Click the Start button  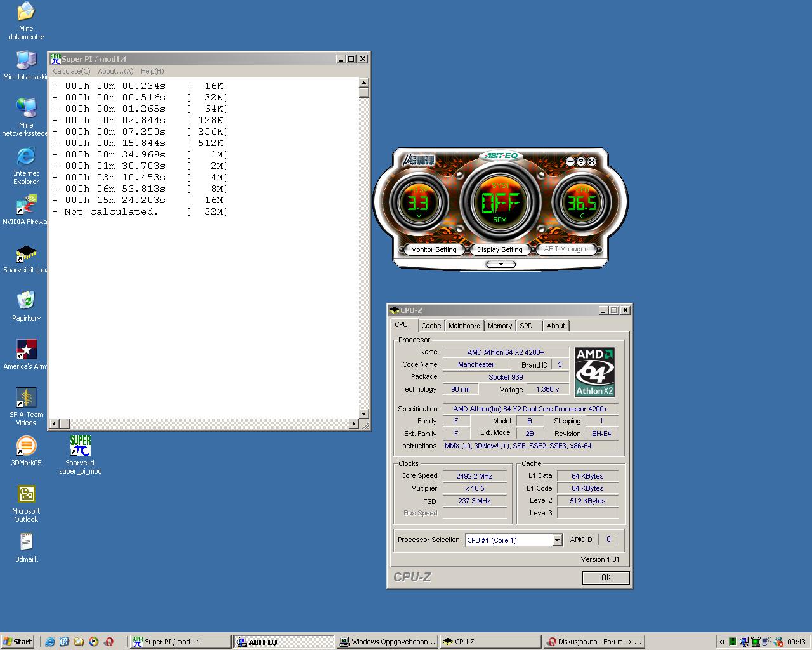point(18,642)
